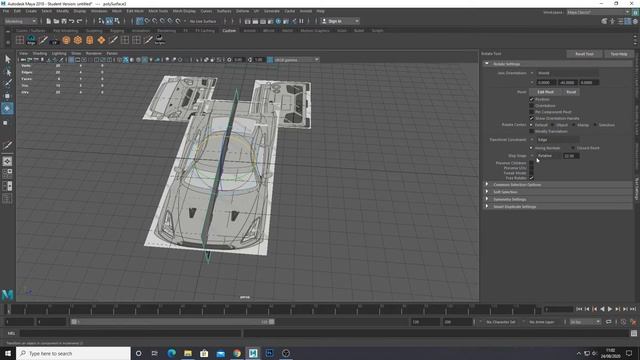Open the Modeling menu set dropdown
The image size is (640, 360).
coord(20,21)
